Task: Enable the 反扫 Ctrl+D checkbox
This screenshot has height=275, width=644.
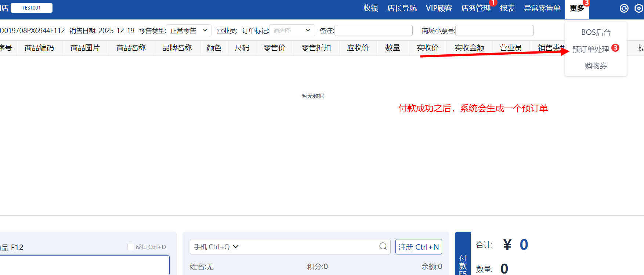Action: pos(131,247)
